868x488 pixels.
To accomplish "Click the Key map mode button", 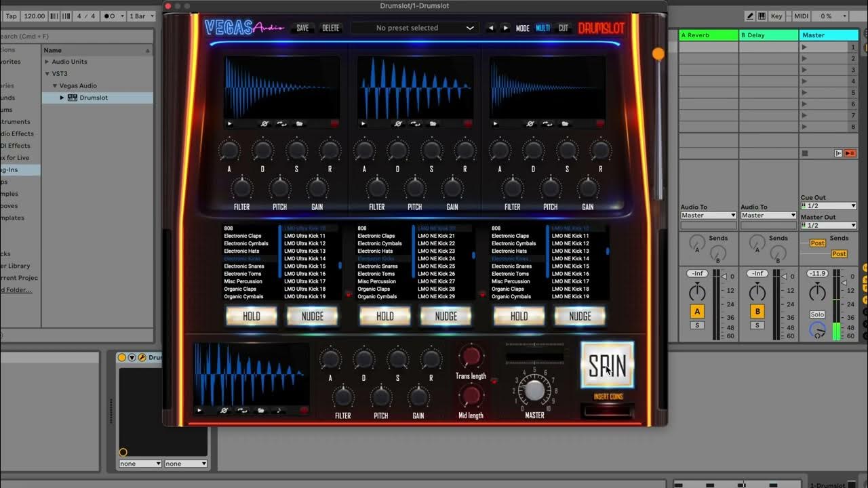I will (777, 16).
